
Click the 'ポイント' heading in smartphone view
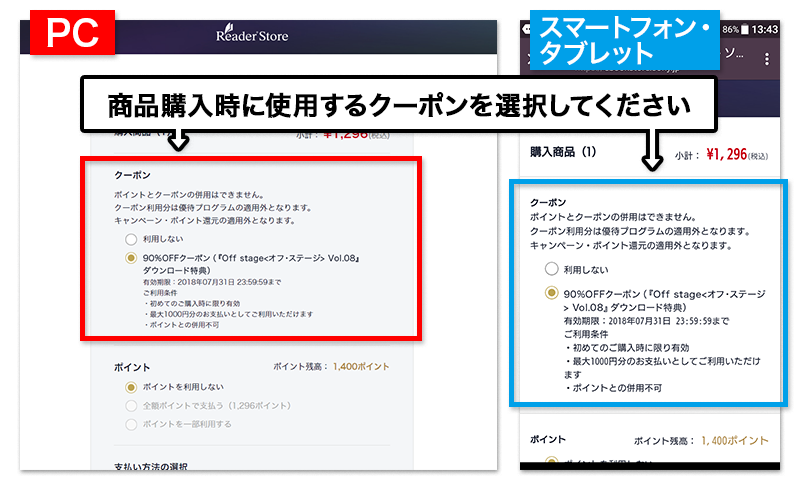547,439
